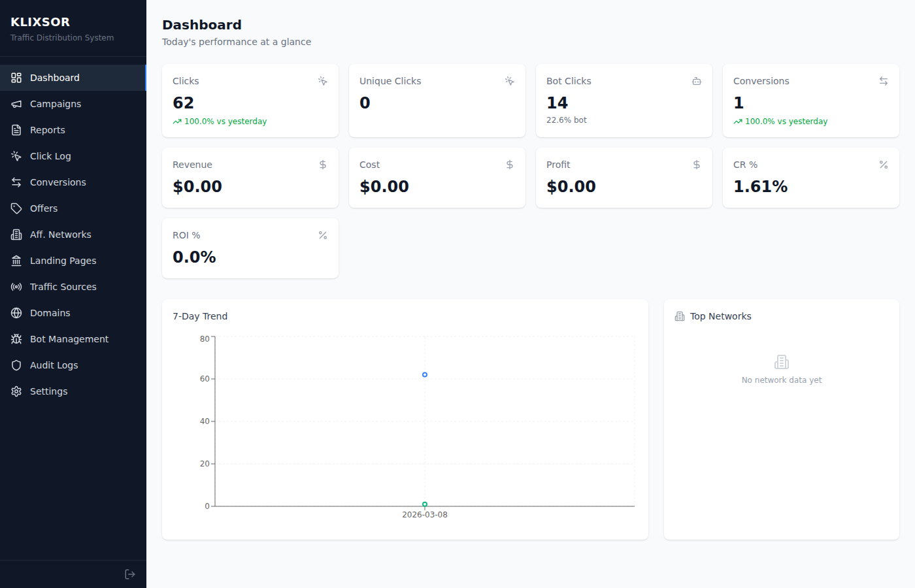Click the Aff. Networks sidebar item
The width and height of the screenshot is (915, 588).
point(61,234)
